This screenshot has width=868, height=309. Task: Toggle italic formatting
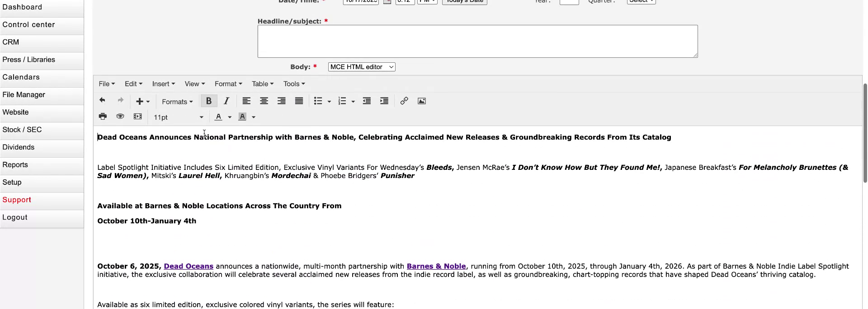coord(226,101)
